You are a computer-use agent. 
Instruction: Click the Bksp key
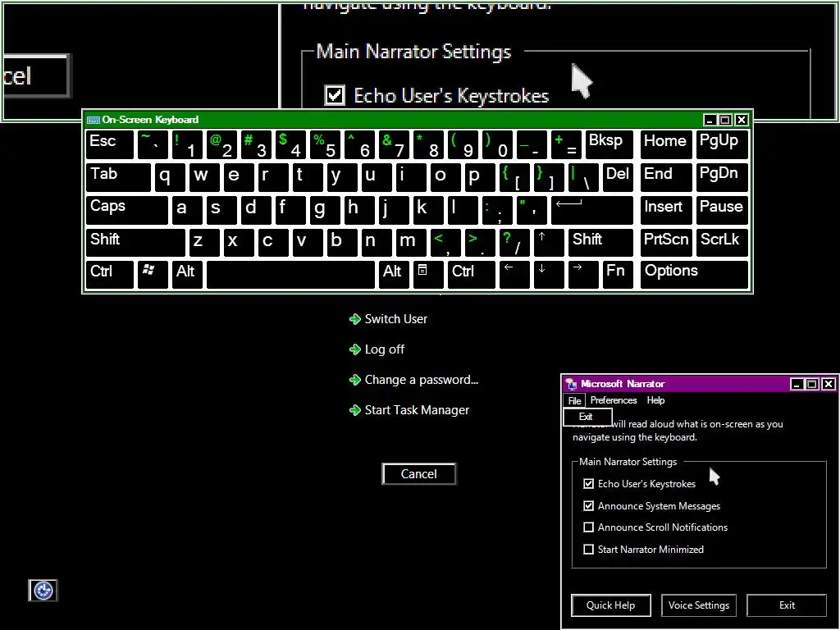(609, 144)
